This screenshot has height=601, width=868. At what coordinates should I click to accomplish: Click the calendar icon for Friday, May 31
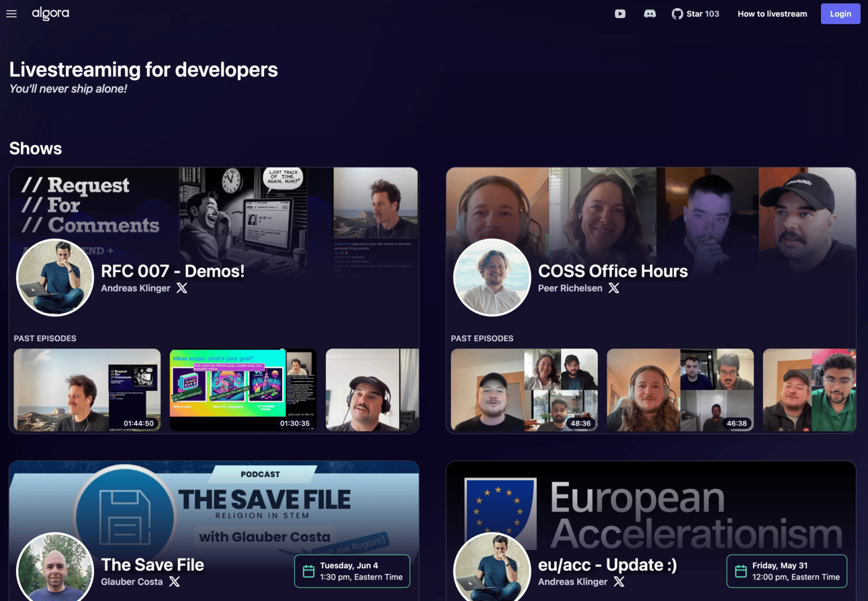pyautogui.click(x=740, y=571)
